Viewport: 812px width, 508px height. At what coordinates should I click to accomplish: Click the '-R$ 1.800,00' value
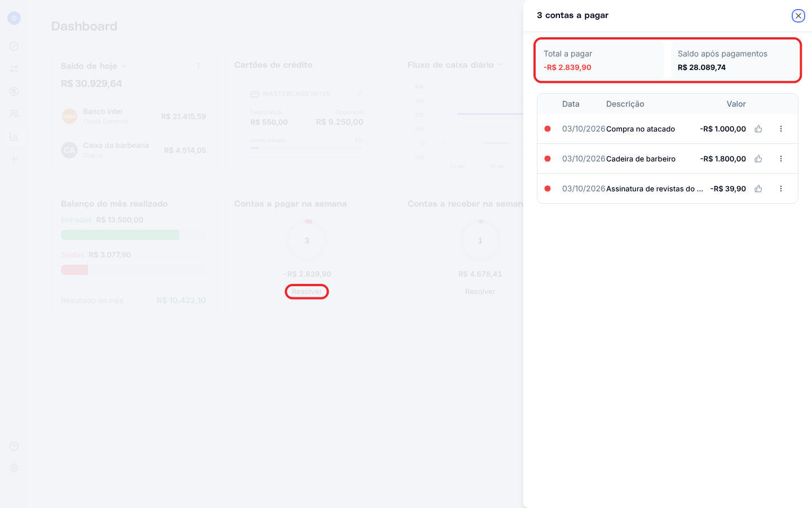[x=723, y=159]
